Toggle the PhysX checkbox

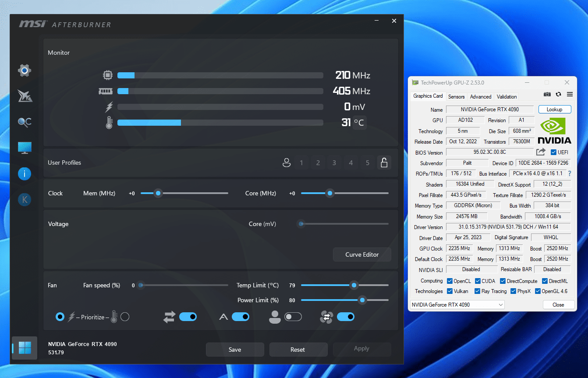(x=514, y=291)
